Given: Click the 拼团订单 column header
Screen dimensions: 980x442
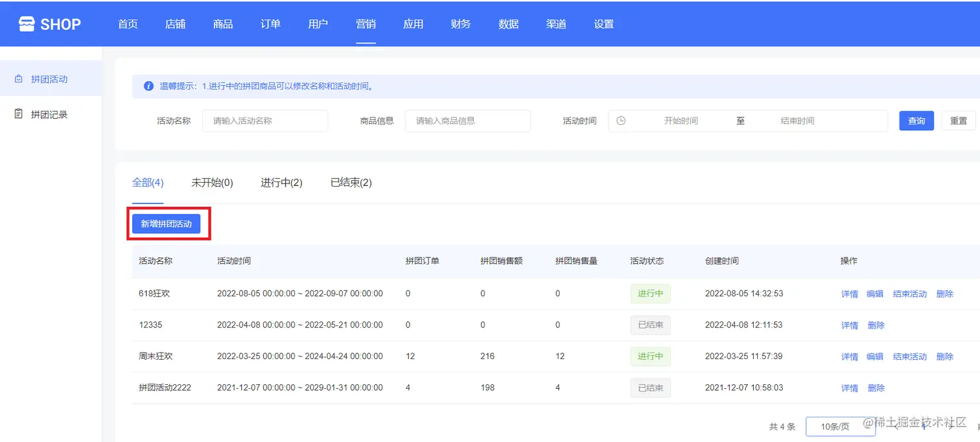Looking at the screenshot, I should [x=423, y=261].
